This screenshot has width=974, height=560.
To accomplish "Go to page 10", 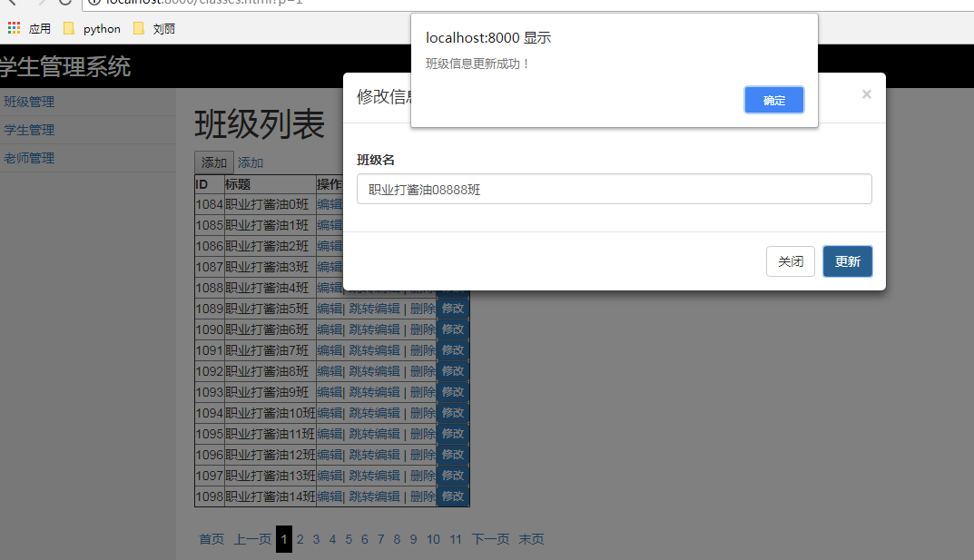I will (x=433, y=539).
